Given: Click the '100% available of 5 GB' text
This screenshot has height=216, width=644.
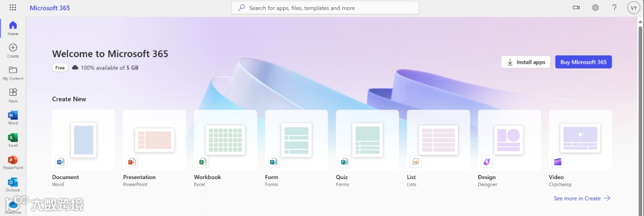Looking at the screenshot, I should (110, 68).
